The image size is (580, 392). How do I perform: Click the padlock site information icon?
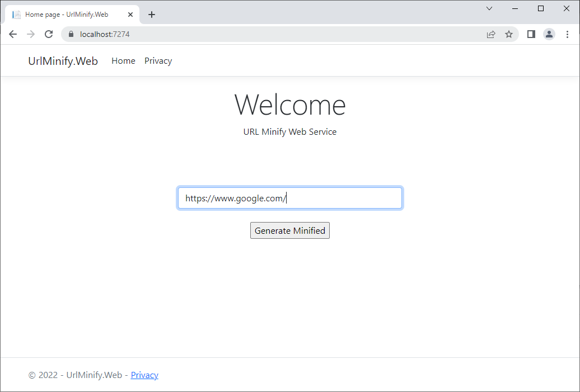click(71, 34)
